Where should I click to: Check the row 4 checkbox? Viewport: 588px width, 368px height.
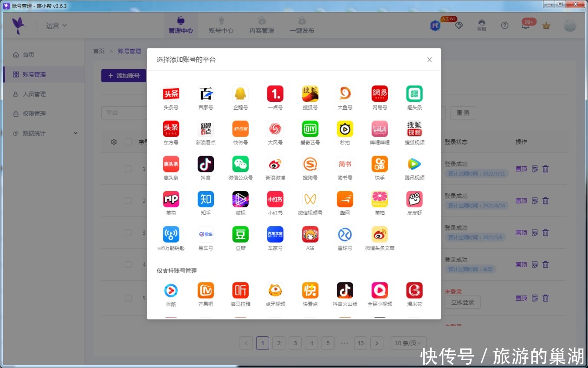128,264
